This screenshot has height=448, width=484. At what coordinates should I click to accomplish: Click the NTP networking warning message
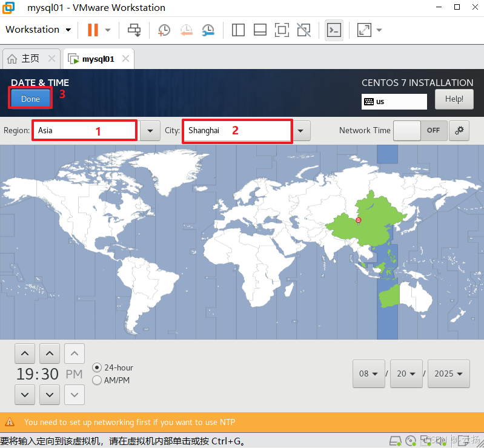pyautogui.click(x=130, y=422)
